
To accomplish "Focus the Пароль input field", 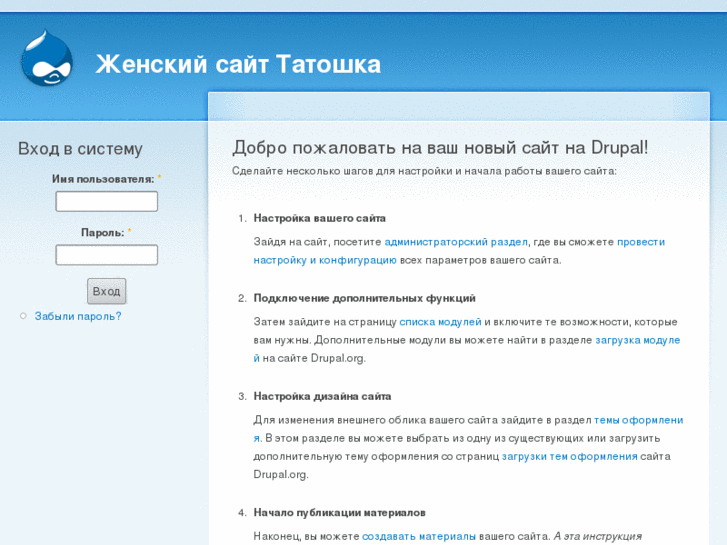I will 107,255.
